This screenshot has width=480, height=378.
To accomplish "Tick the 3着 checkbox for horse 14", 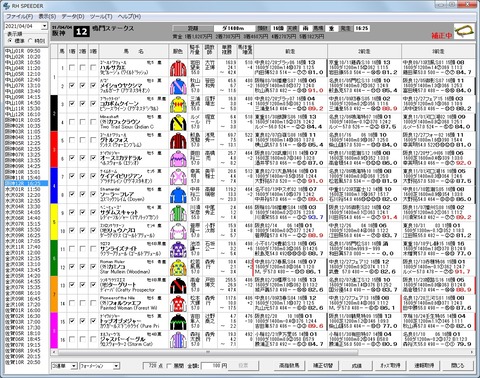I will pyautogui.click(x=93, y=303).
